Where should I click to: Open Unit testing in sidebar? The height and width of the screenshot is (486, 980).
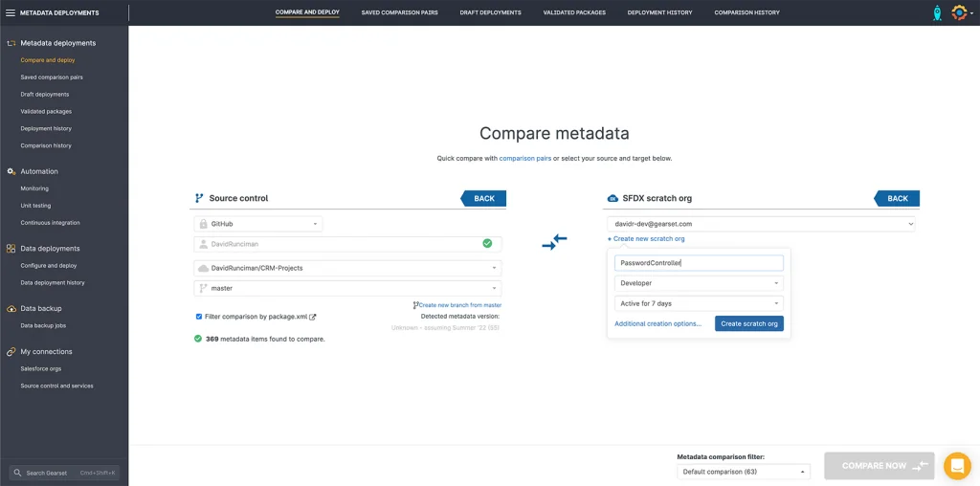point(35,206)
